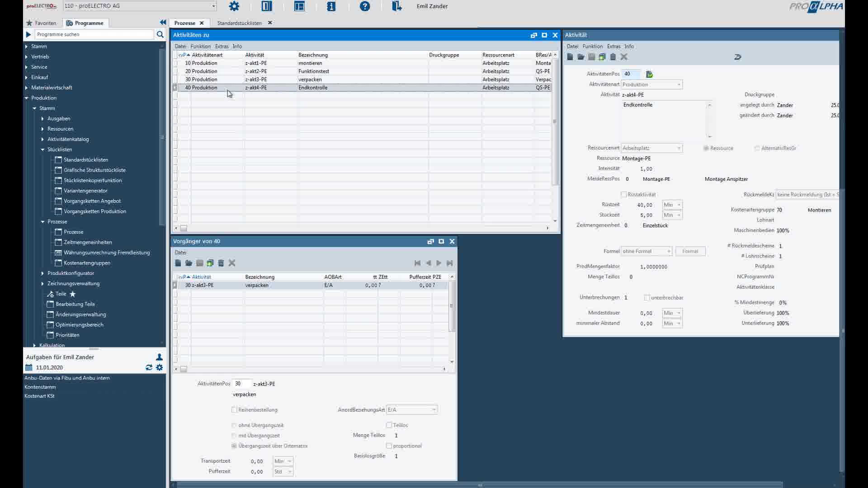Click the icon next to AktivitätenPos 40 field
The width and height of the screenshot is (868, 488).
click(650, 74)
